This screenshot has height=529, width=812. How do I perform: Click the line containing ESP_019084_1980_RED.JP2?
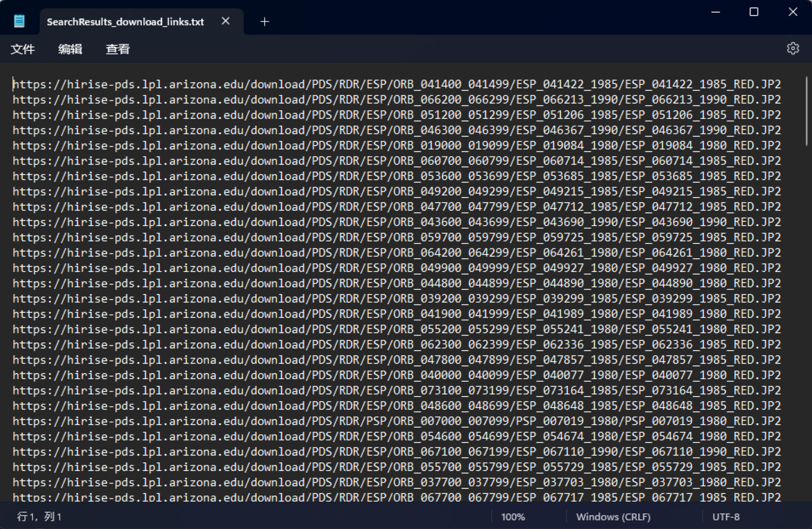point(397,145)
